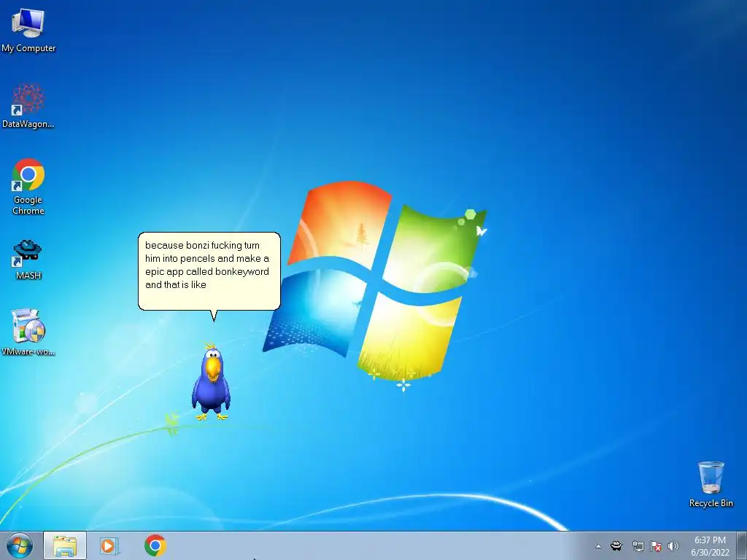Open File Explorer from the taskbar
The width and height of the screenshot is (747, 560).
click(65, 545)
